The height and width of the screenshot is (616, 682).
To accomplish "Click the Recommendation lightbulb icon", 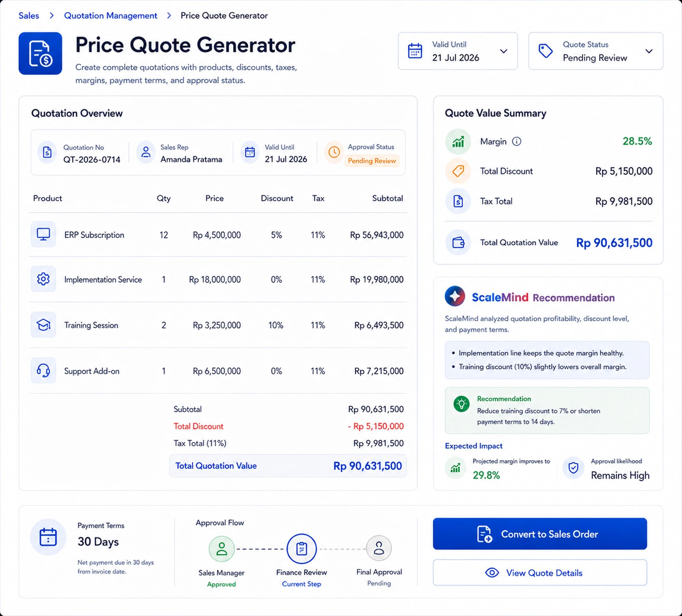I will (x=461, y=404).
